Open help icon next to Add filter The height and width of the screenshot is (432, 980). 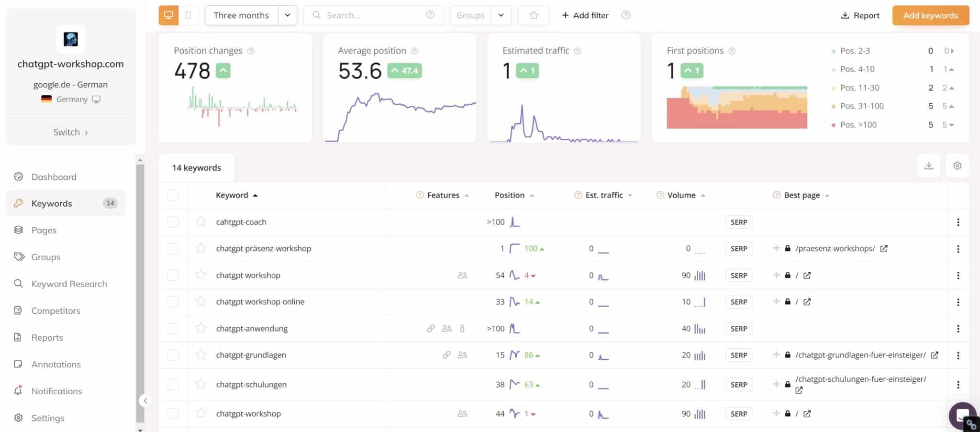tap(625, 15)
